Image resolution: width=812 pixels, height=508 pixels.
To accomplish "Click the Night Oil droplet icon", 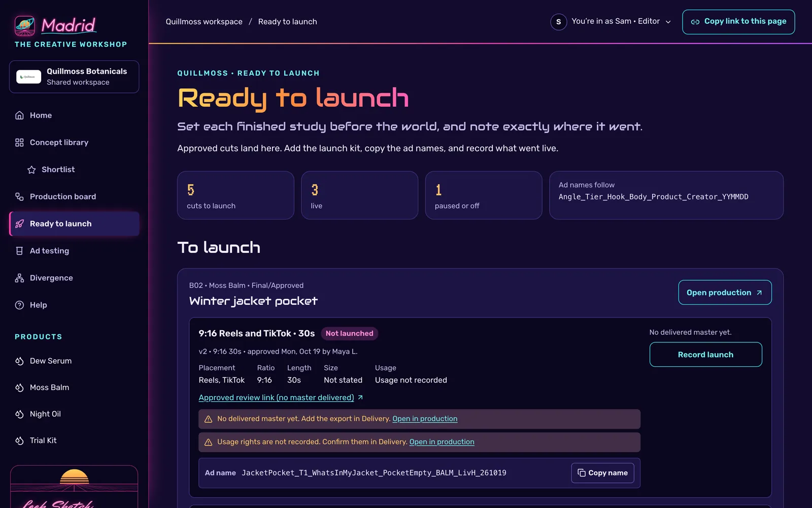I will 19,414.
